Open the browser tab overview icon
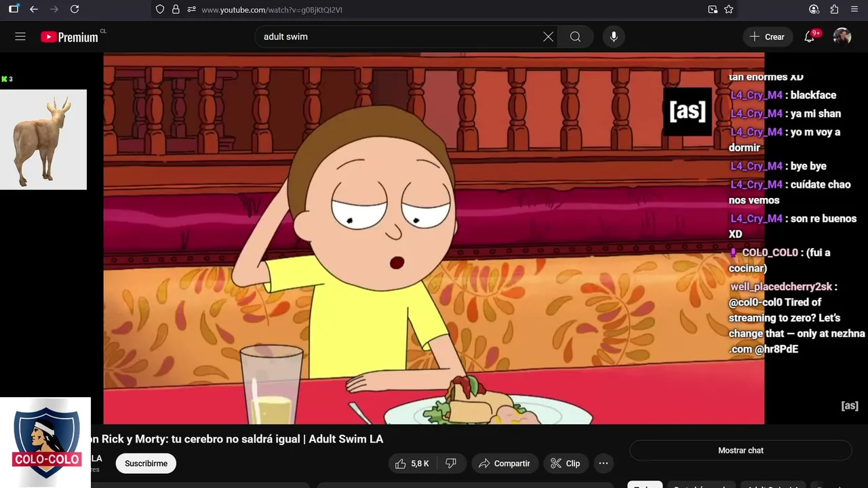The image size is (868, 488). [x=14, y=9]
